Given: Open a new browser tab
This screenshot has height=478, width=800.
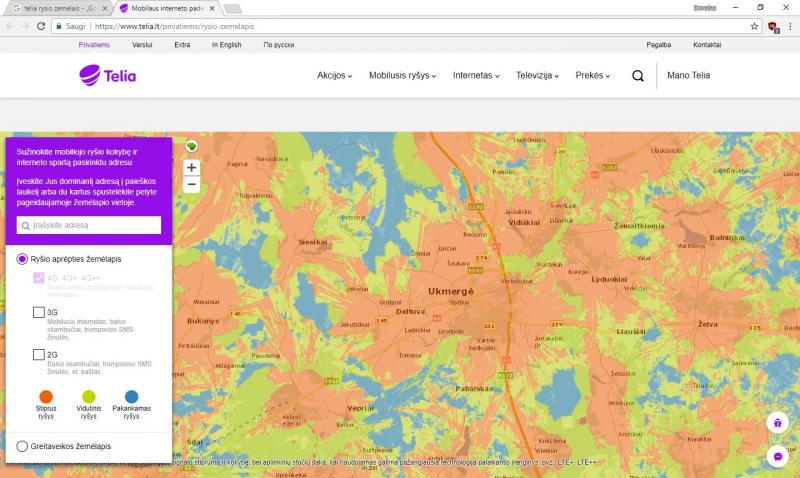Looking at the screenshot, I should coord(232,8).
